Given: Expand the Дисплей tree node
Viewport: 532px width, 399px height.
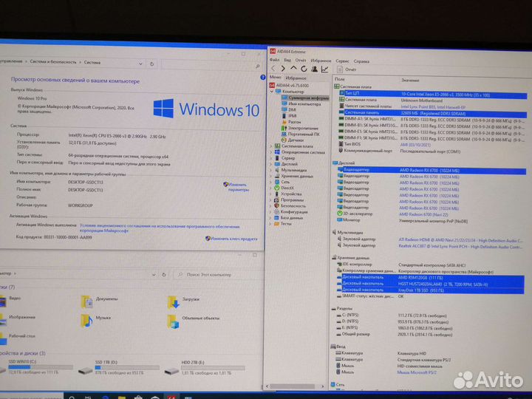Looking at the screenshot, I should (271, 164).
